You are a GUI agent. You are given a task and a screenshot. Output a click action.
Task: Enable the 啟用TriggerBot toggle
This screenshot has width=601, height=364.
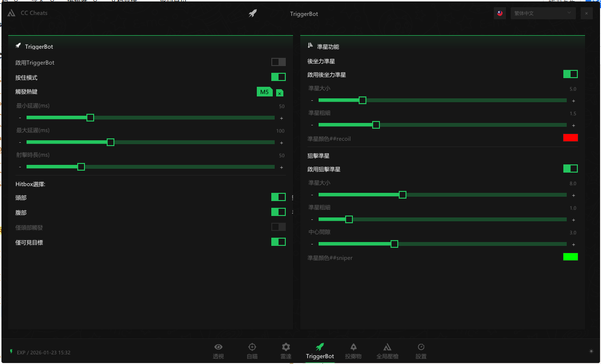click(278, 62)
